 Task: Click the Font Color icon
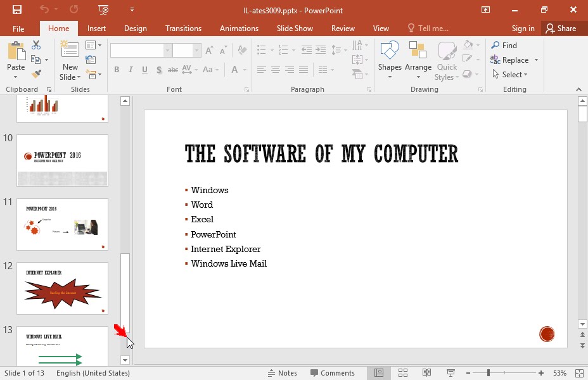click(234, 69)
